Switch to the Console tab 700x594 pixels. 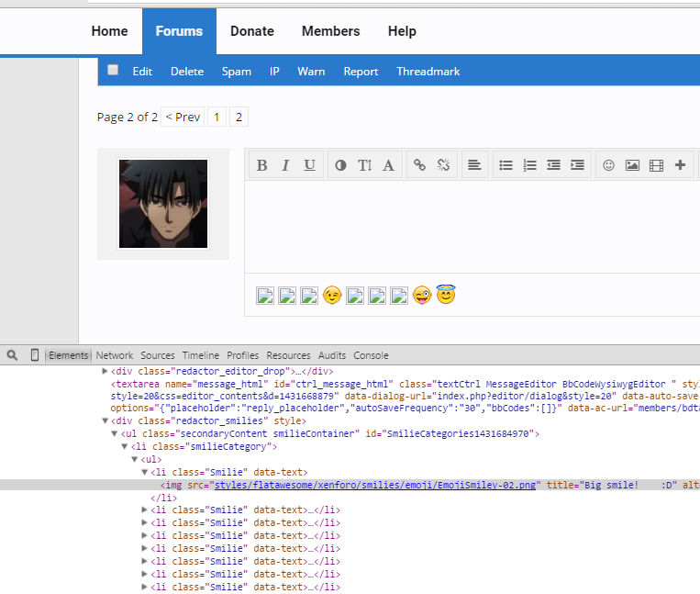click(371, 355)
